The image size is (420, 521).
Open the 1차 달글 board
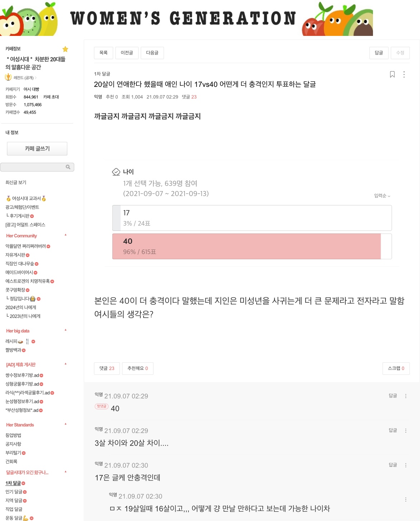pyautogui.click(x=13, y=483)
